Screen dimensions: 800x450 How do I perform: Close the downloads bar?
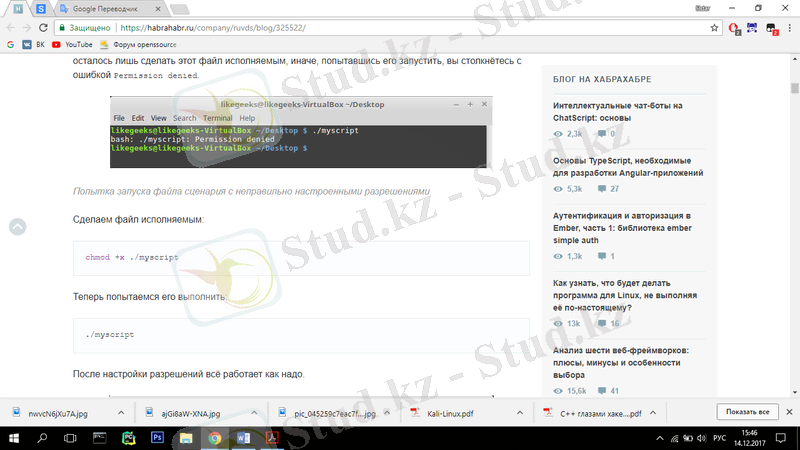click(x=789, y=412)
